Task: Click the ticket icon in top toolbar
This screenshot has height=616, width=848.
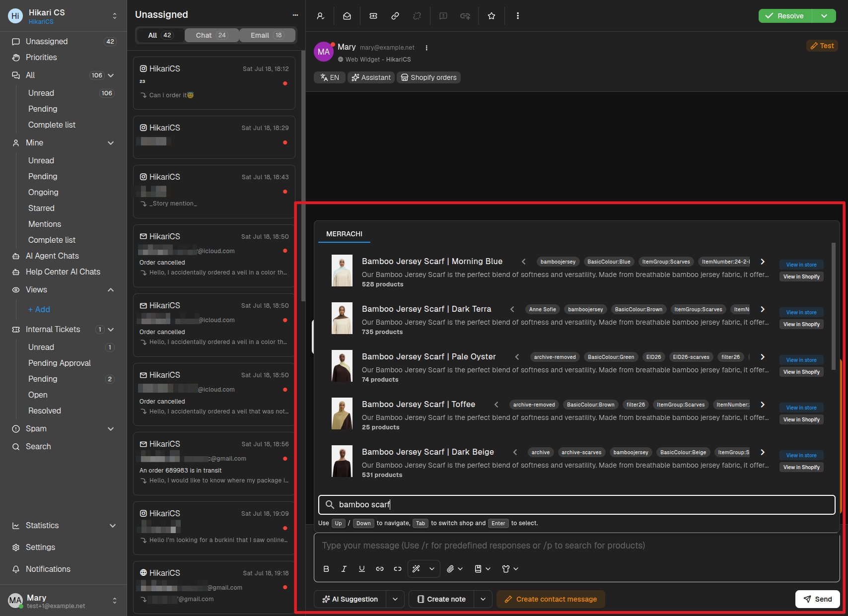Action: coord(373,16)
